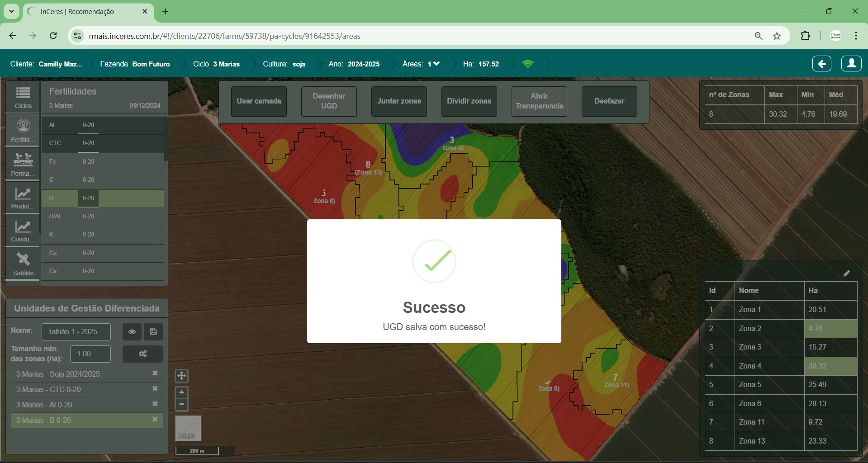Viewport: 868px width, 463px height.
Task: Open zone generation settings gears button
Action: [x=142, y=354]
